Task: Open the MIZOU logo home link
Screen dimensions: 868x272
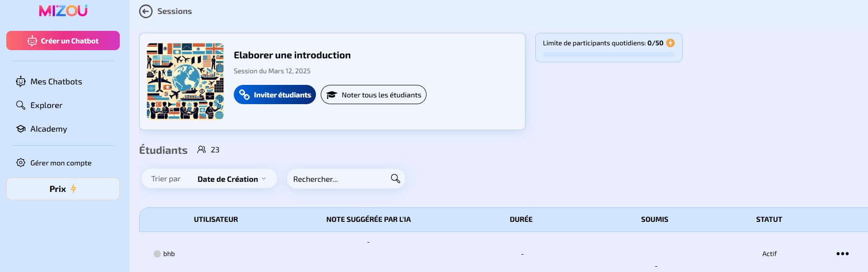Action: 63,11
